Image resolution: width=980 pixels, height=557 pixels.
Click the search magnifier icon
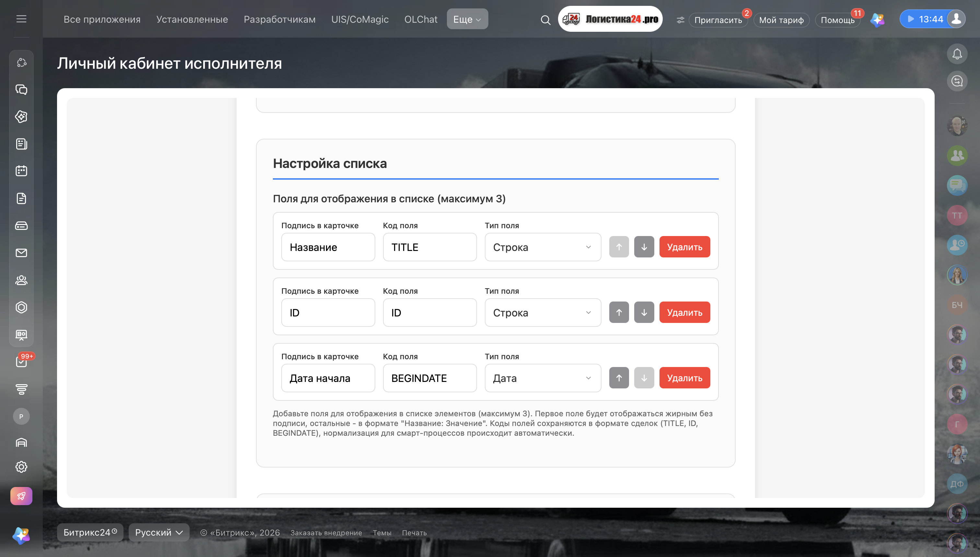[x=546, y=20]
